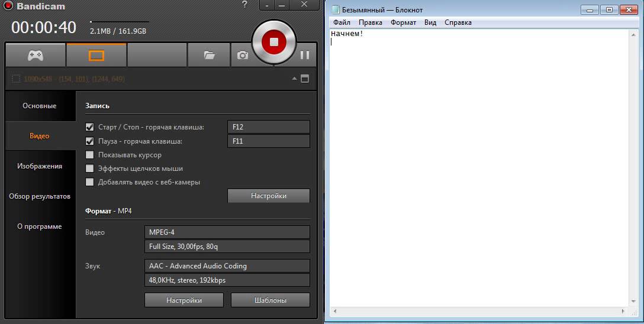
Task: Open Правка menu in Notepad
Action: pos(371,22)
